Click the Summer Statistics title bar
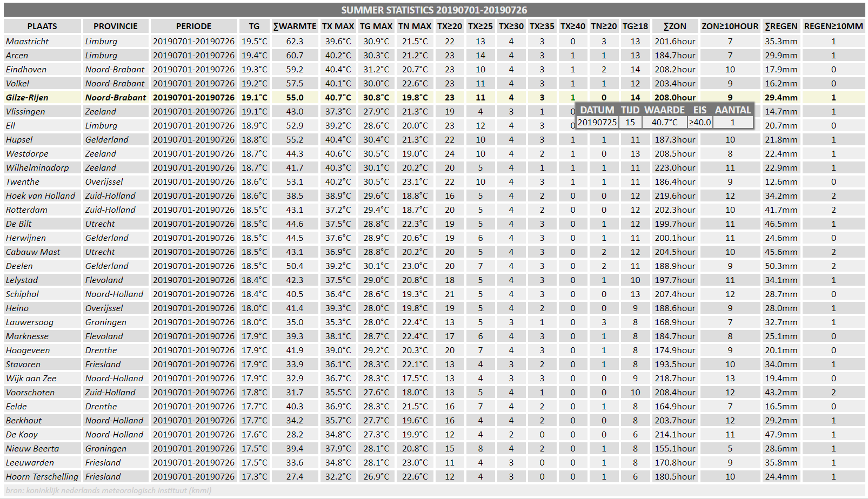This screenshot has height=499, width=868. [434, 10]
